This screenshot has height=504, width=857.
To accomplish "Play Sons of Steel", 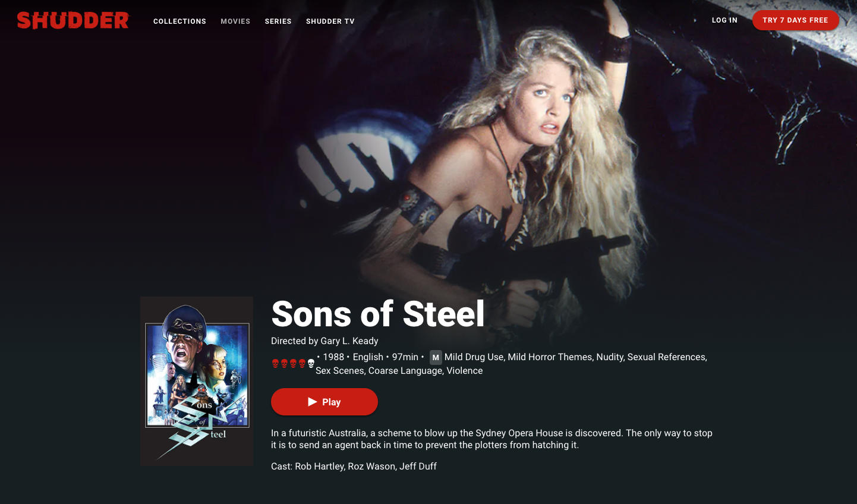I will [x=324, y=402].
